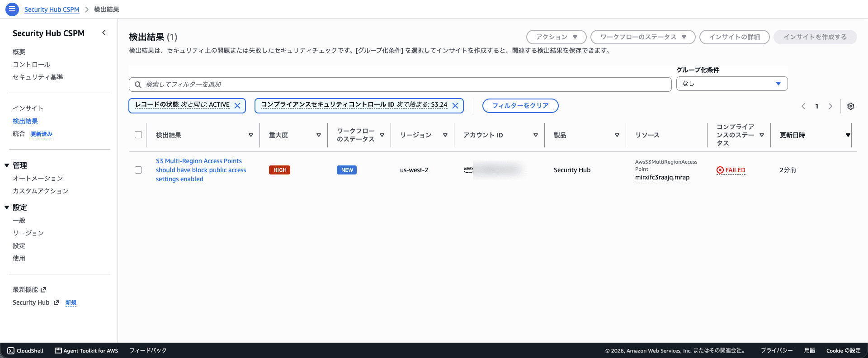
Task: Open 統合 in the sidebar
Action: coord(19,134)
